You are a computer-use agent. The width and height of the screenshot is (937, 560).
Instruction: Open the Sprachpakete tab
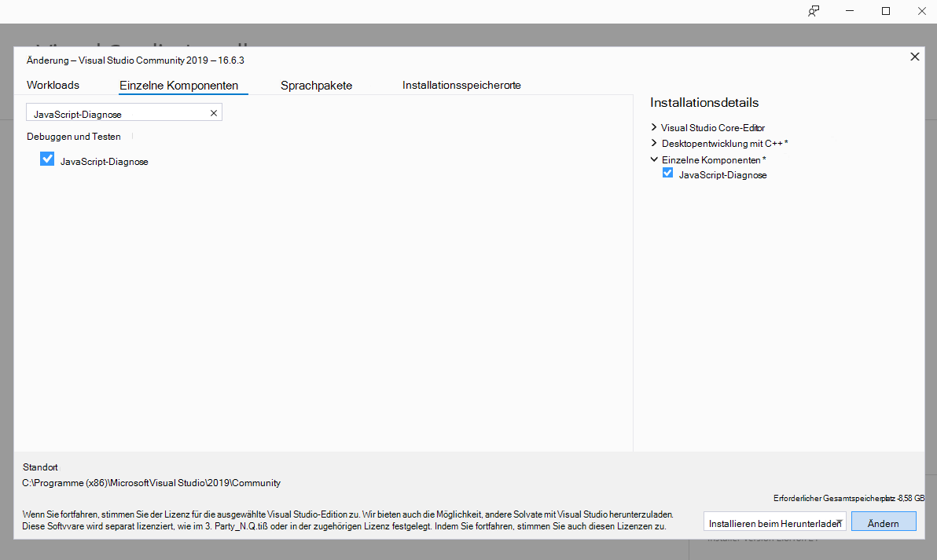click(x=316, y=85)
